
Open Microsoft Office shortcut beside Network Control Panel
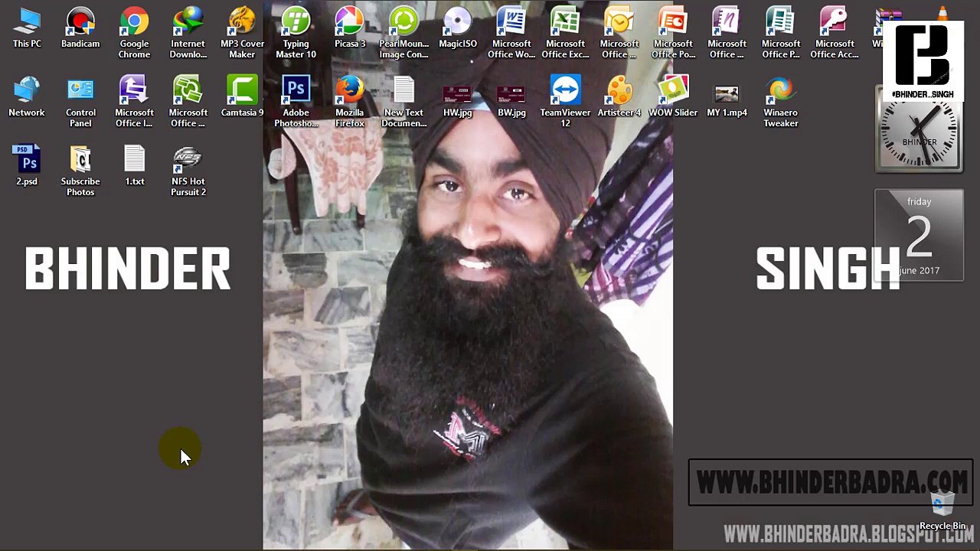134,102
